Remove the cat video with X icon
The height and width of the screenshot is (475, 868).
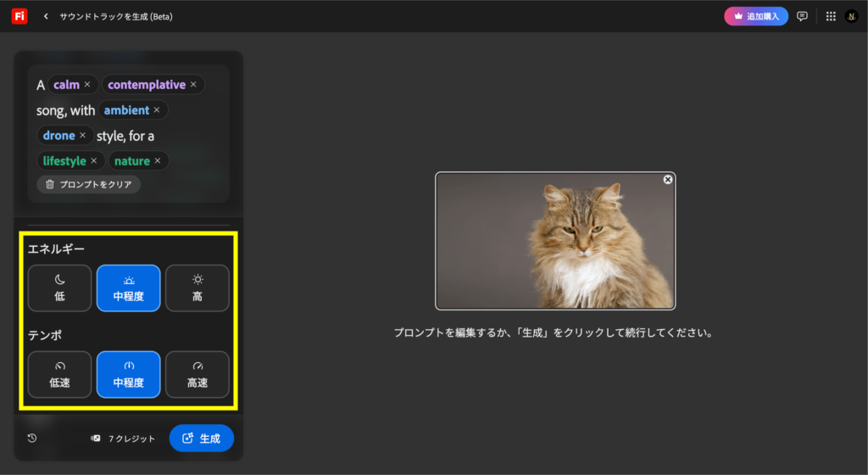(667, 180)
